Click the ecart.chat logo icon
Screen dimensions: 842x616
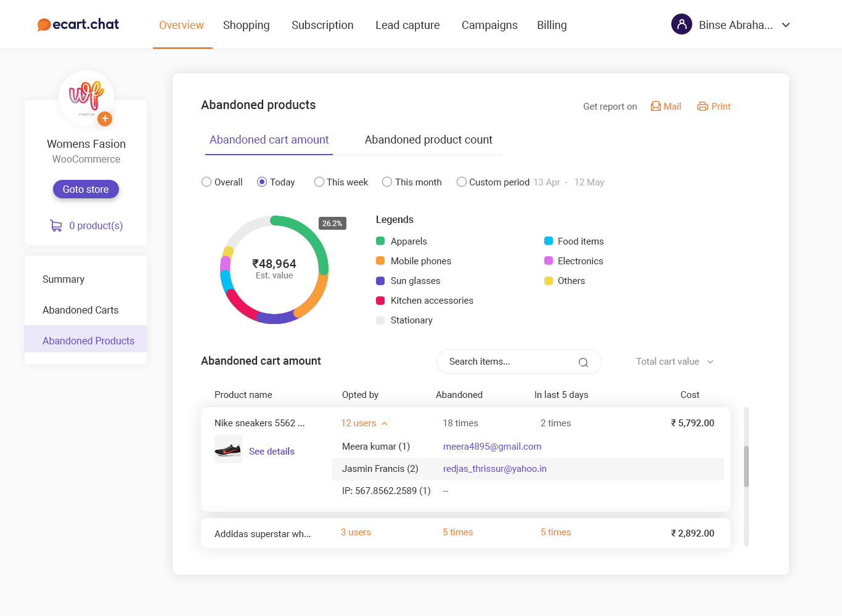click(44, 25)
